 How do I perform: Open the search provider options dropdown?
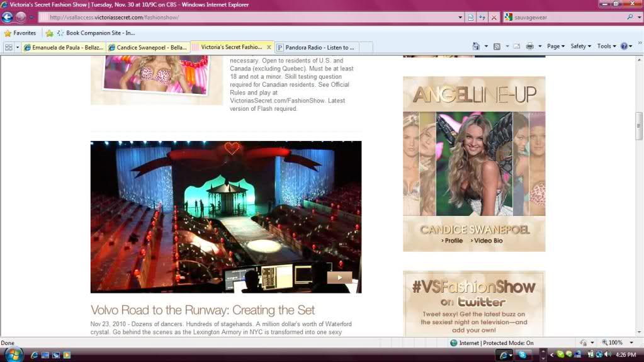click(x=640, y=17)
